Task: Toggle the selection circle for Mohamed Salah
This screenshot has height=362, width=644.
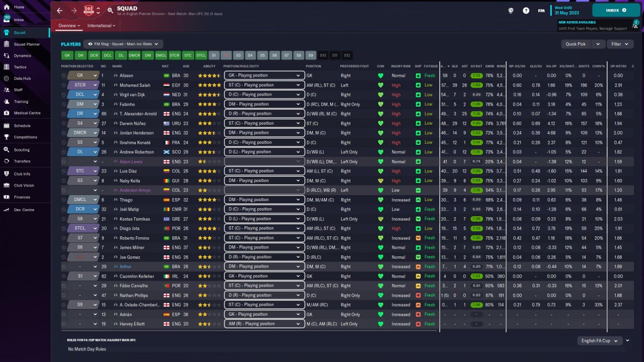Action: 64,85
